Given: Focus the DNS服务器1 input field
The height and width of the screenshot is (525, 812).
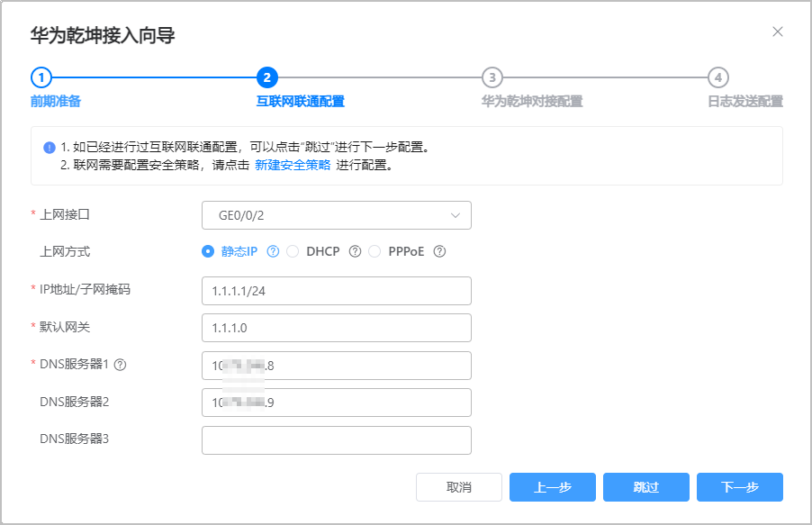Looking at the screenshot, I should pos(337,366).
